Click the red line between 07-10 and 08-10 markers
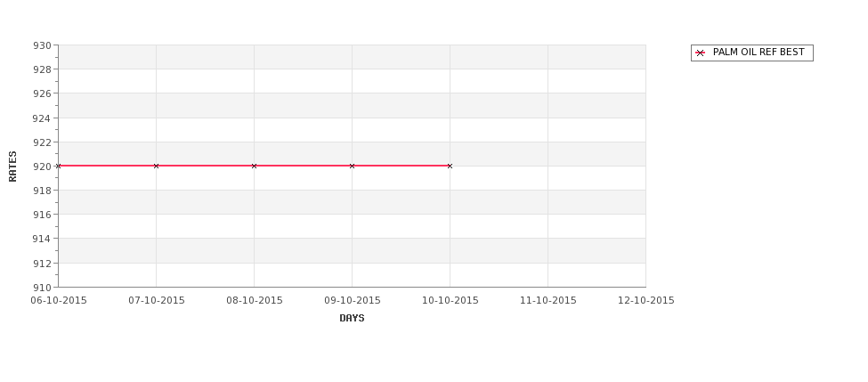Screen dimensions: 868x382 (205, 166)
